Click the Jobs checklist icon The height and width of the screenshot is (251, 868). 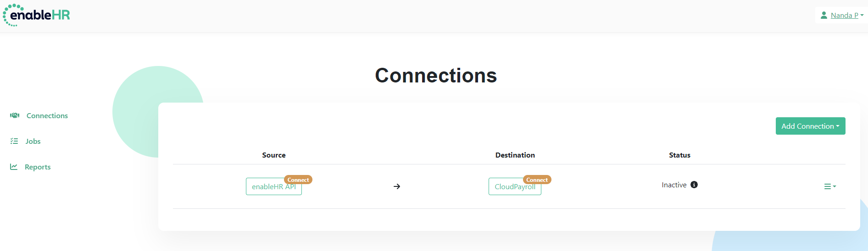[x=14, y=141]
